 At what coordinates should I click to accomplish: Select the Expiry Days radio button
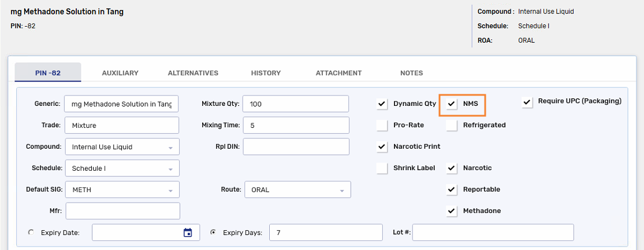click(213, 232)
